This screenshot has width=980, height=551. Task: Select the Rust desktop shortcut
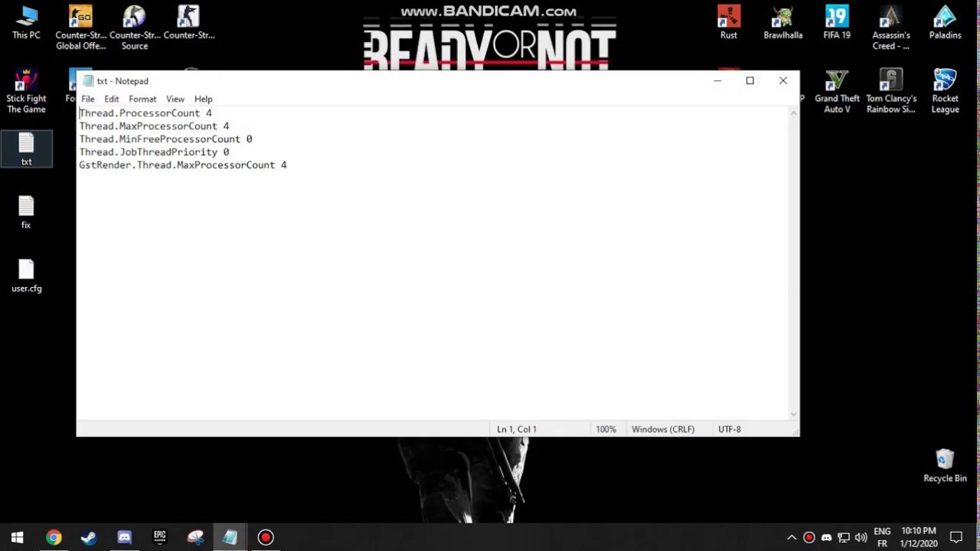pos(729,23)
